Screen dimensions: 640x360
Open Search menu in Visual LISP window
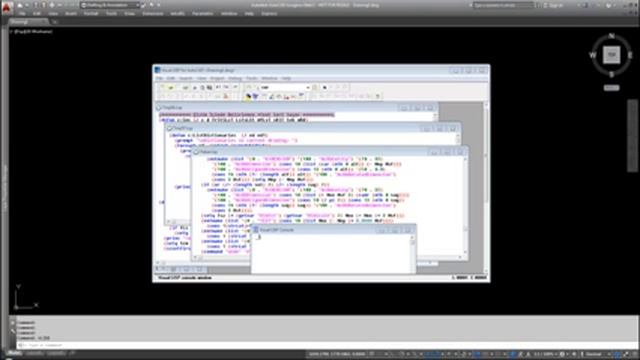pyautogui.click(x=186, y=78)
